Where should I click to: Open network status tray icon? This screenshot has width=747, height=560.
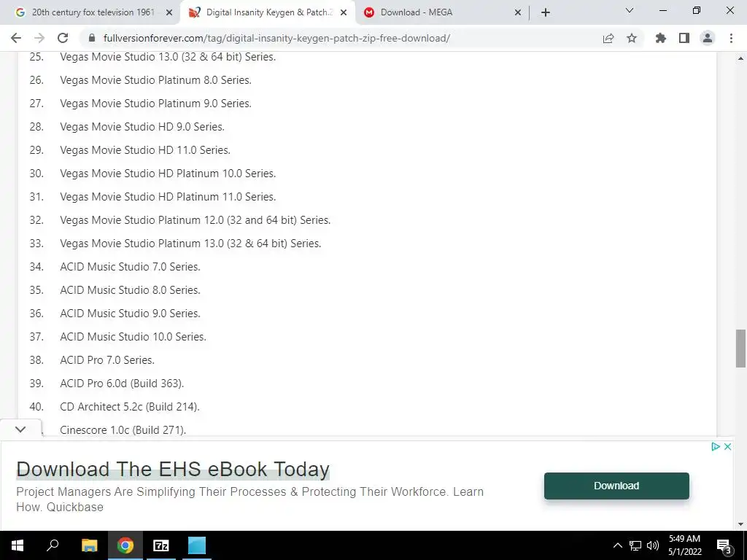click(635, 545)
